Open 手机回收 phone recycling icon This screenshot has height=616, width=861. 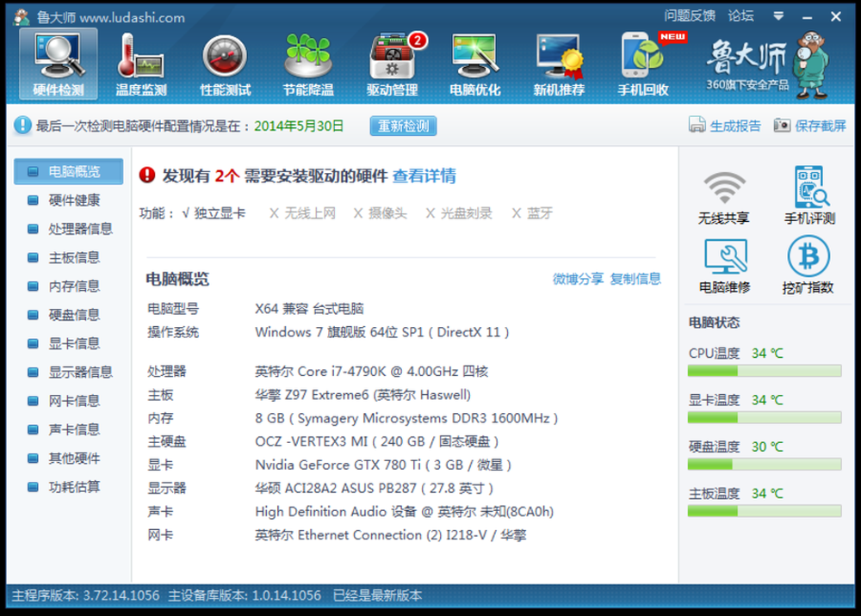[x=643, y=65]
